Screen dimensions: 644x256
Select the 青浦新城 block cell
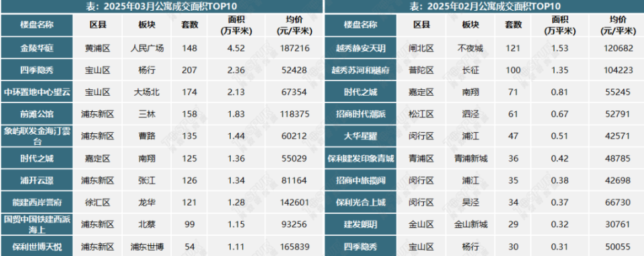tap(470, 158)
